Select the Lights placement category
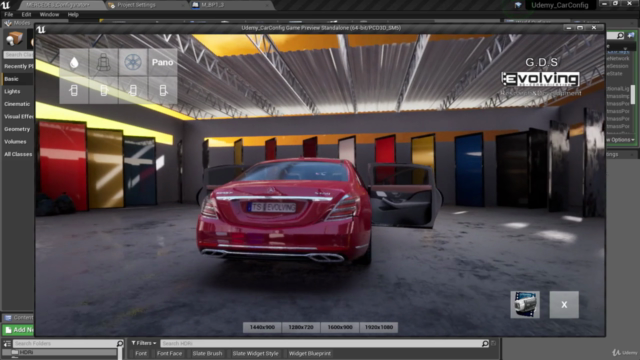Viewport: 640px width, 360px height. click(x=18, y=91)
